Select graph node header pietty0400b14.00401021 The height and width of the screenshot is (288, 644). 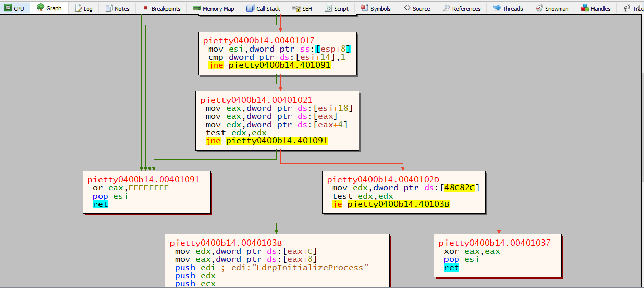point(256,100)
